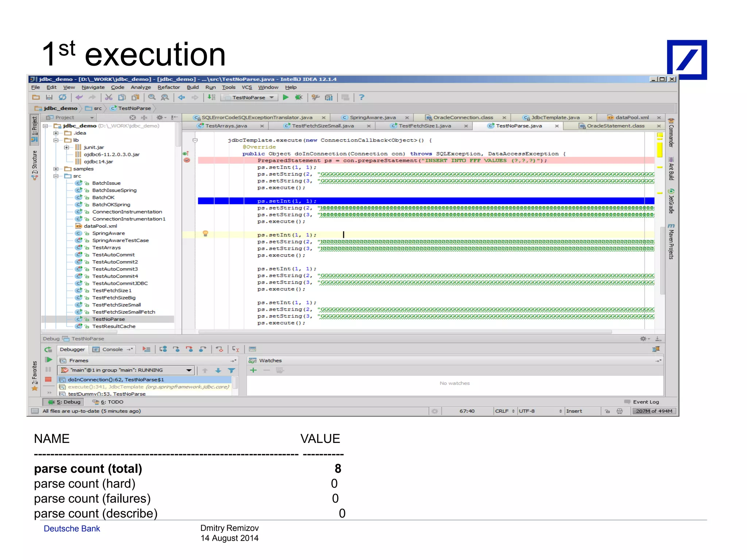Click the Find magnifier icon
Image resolution: width=747 pixels, height=560 pixels.
pyautogui.click(x=152, y=97)
